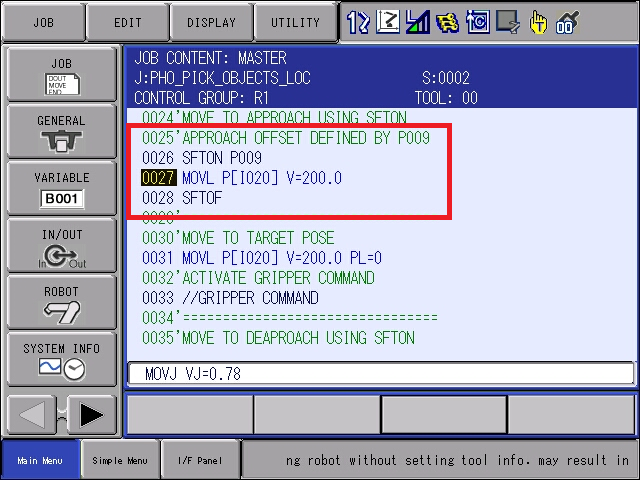
Task: Click the Main Menu button
Action: [40, 460]
